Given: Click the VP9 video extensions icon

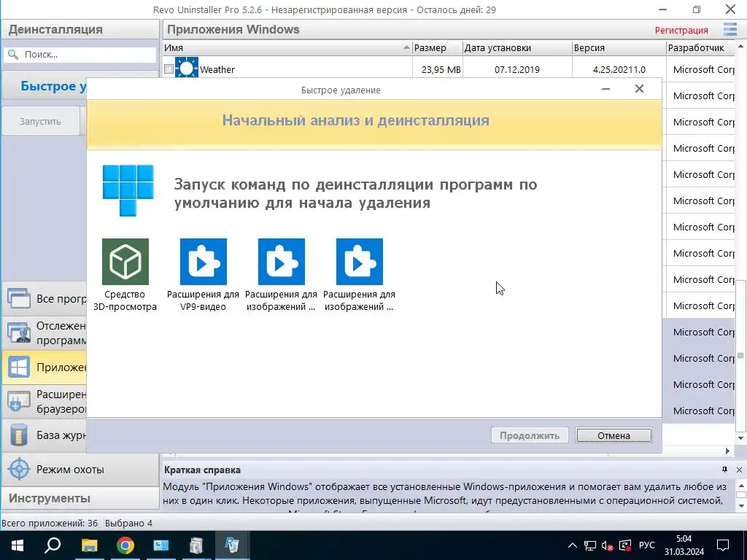Looking at the screenshot, I should point(204,262).
